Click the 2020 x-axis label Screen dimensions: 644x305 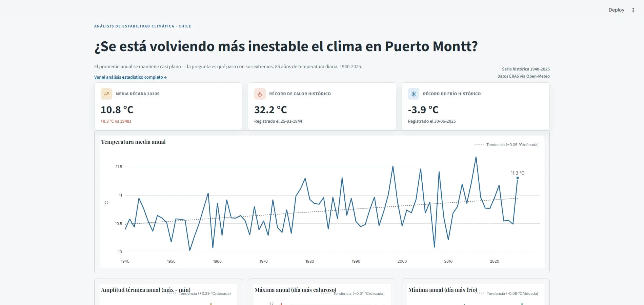point(495,261)
